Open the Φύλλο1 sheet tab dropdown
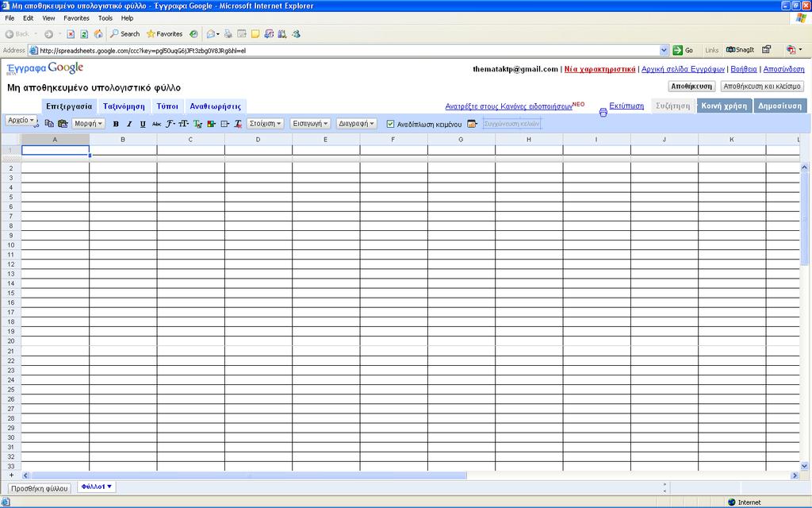Viewport: 812px width, 508px height. coord(109,487)
